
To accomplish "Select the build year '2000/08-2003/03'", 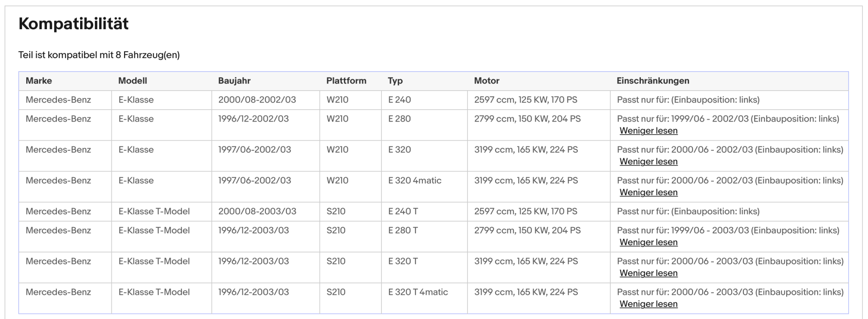I will [257, 211].
